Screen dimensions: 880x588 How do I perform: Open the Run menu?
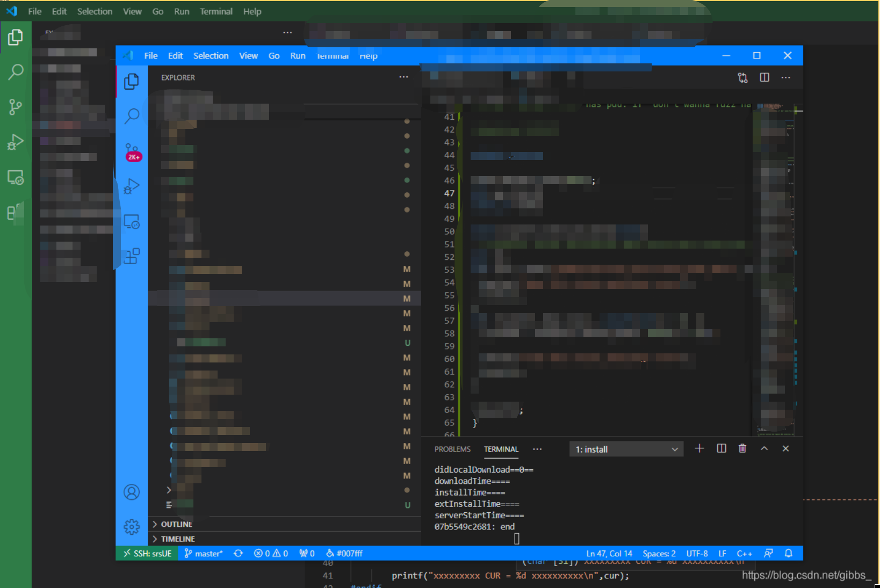[298, 55]
